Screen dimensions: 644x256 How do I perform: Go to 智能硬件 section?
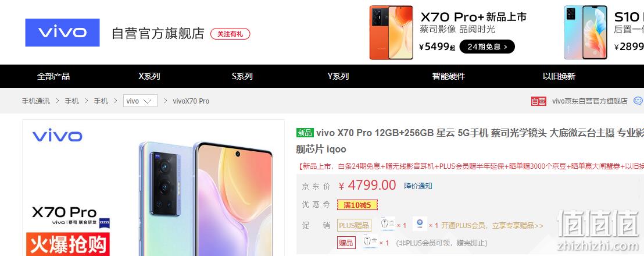pos(449,76)
